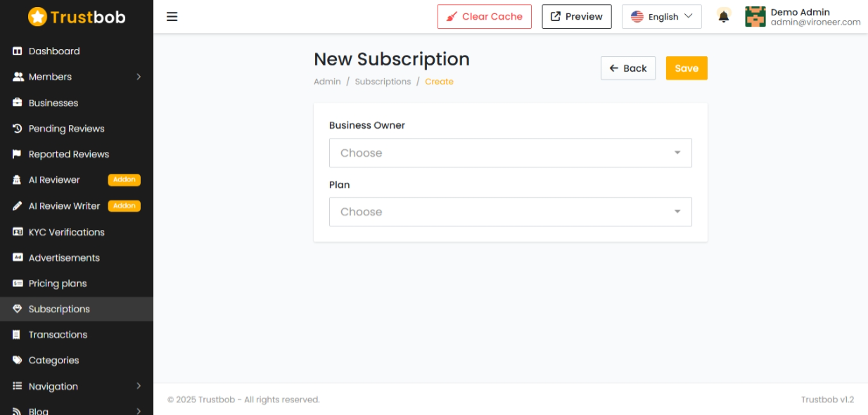
Task: Expand the Navigation submenu chevron
Action: click(139, 386)
